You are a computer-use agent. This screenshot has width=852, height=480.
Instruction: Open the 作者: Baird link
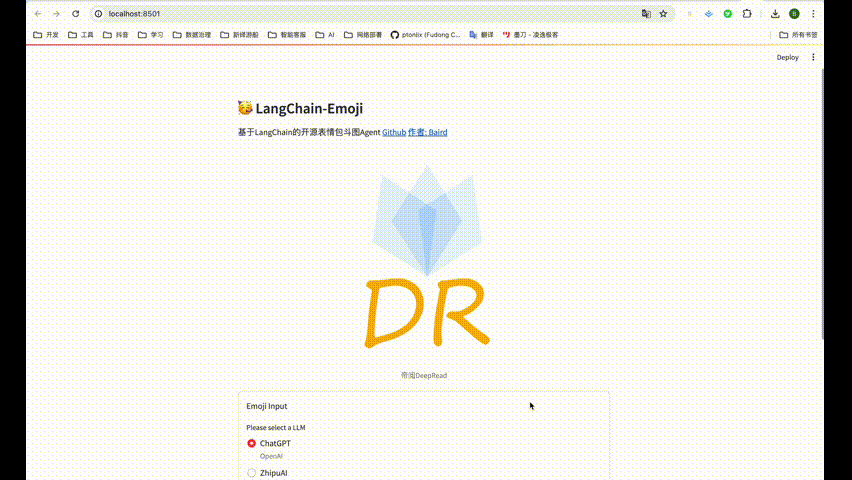(428, 132)
